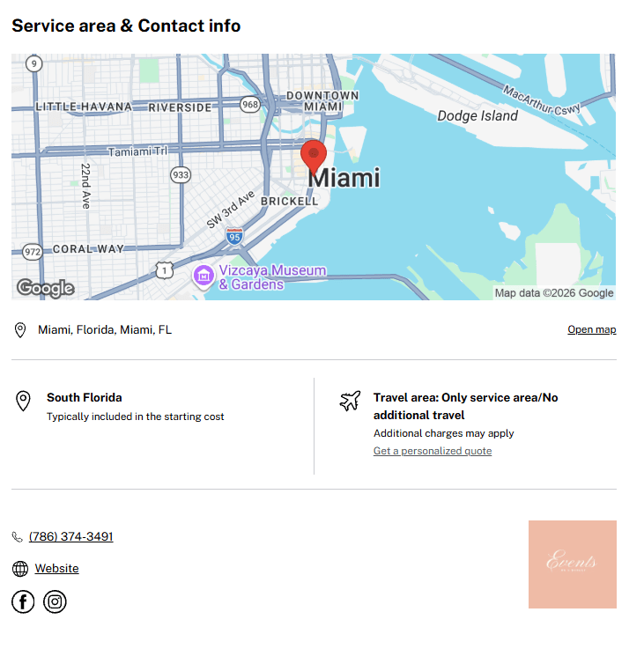Click the Brickell neighborhood label

pyautogui.click(x=290, y=201)
